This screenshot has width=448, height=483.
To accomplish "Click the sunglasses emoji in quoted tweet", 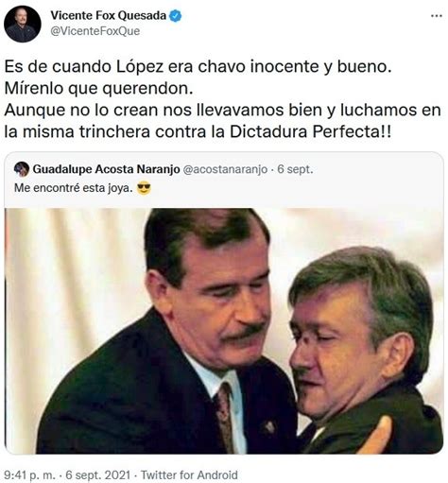I will 144,188.
